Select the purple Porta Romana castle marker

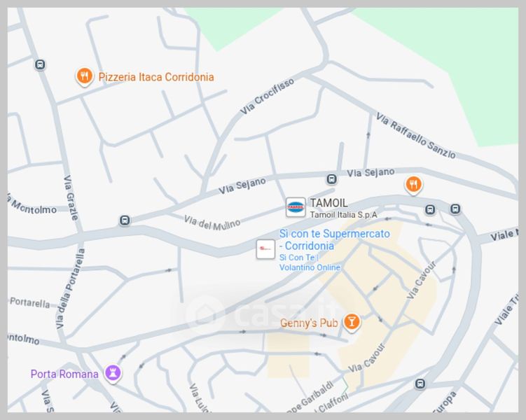[x=112, y=373]
